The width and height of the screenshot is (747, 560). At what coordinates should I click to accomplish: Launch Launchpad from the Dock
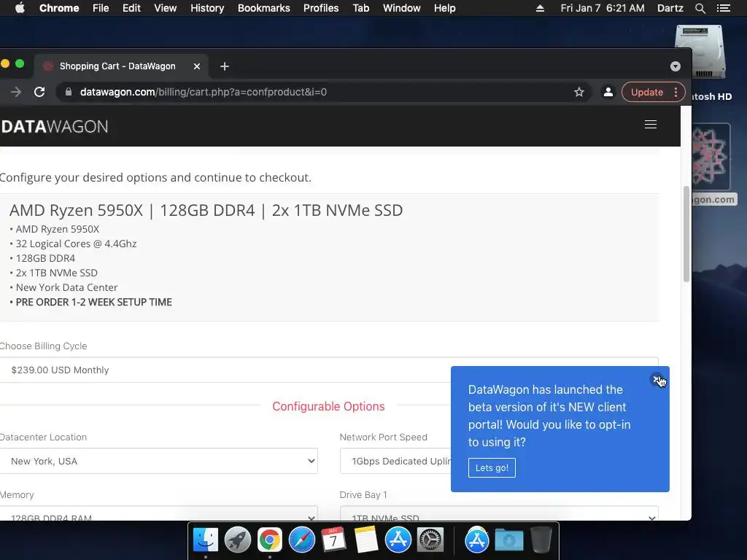[237, 540]
